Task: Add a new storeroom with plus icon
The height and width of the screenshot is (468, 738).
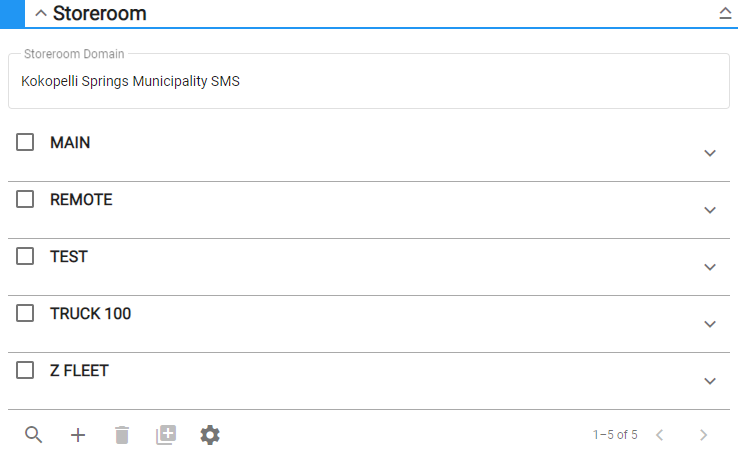Action: click(x=78, y=435)
